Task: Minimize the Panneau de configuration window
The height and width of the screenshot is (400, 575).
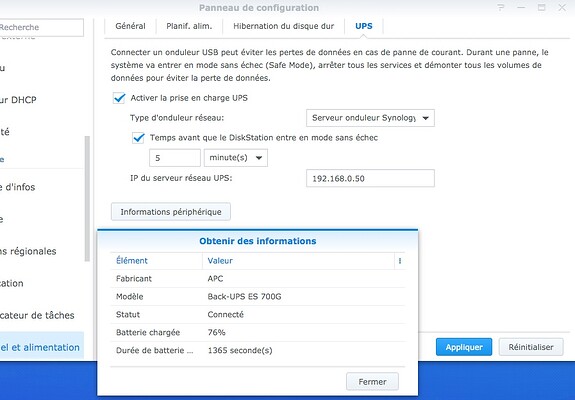Action: coord(521,7)
